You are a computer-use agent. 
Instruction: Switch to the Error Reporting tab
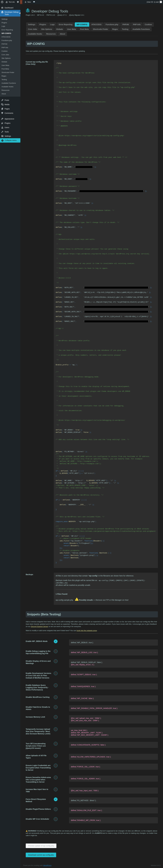coord(66,25)
